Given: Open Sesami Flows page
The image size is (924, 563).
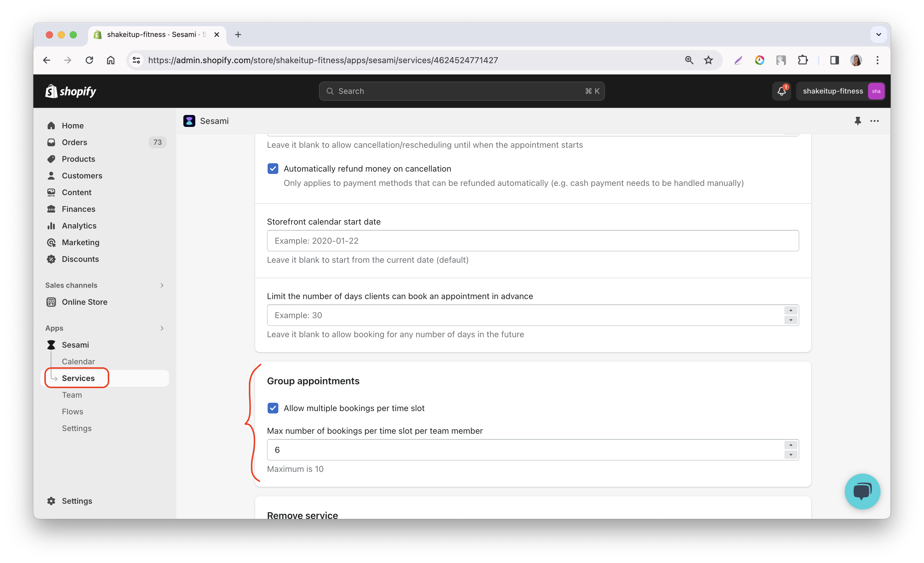Looking at the screenshot, I should [72, 411].
